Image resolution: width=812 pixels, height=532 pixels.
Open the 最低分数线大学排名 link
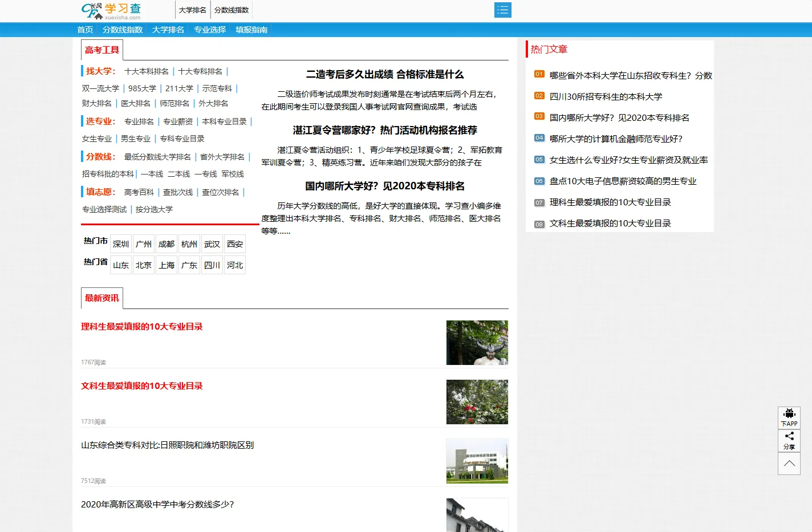157,157
